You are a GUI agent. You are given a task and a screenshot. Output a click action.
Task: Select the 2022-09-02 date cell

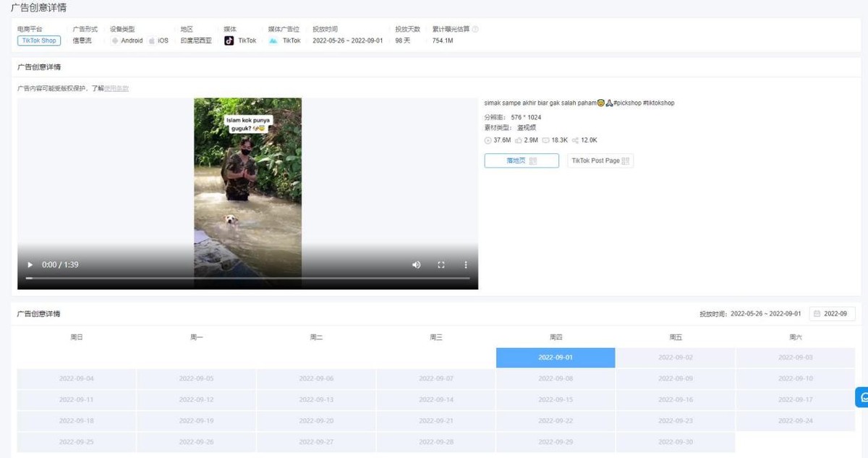[676, 357]
